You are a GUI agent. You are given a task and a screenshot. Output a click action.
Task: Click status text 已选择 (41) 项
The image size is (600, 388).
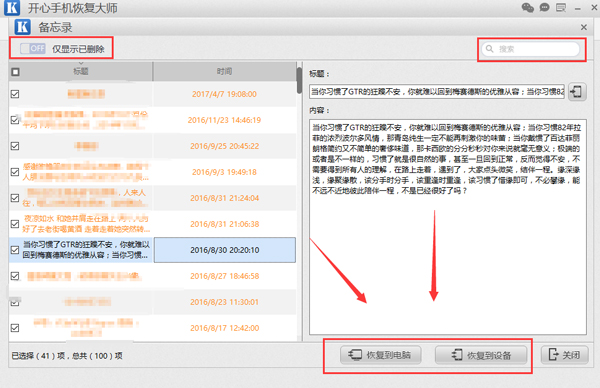click(x=38, y=356)
